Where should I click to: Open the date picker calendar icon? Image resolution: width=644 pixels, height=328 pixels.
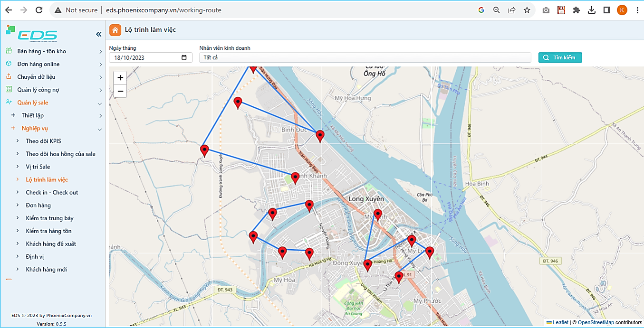(184, 58)
